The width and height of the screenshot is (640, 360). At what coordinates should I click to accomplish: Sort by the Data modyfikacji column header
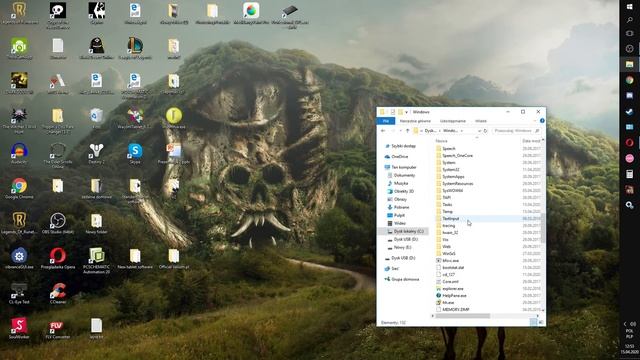(531, 141)
